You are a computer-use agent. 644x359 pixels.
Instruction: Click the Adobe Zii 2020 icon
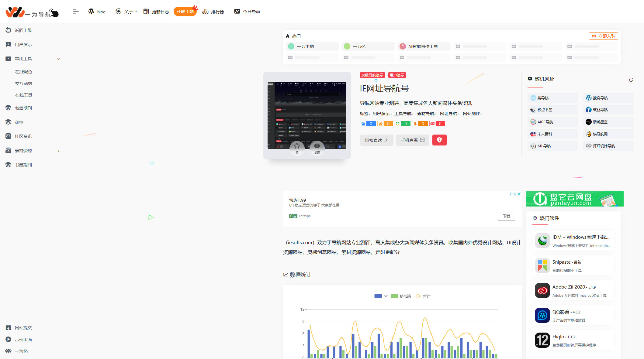click(542, 291)
